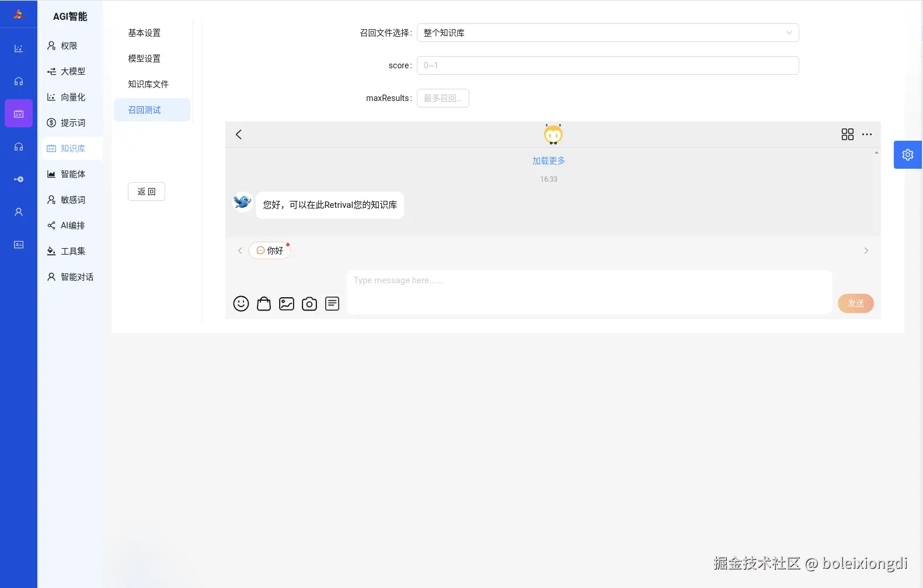This screenshot has width=923, height=588.
Task: Click the 你好 quick reply chip
Action: (x=270, y=250)
